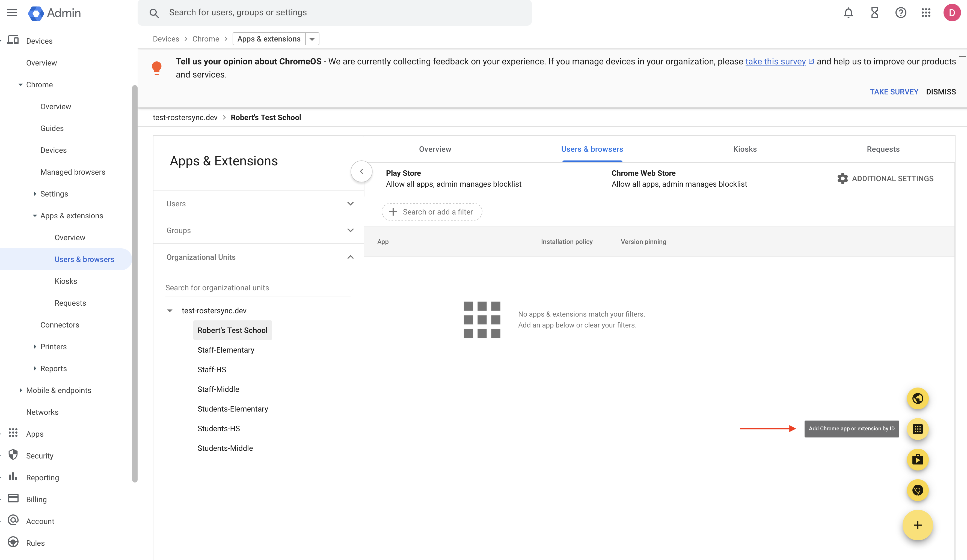Viewport: 967px width, 560px height.
Task: Open Additional Settings via the gear icon
Action: 843,178
